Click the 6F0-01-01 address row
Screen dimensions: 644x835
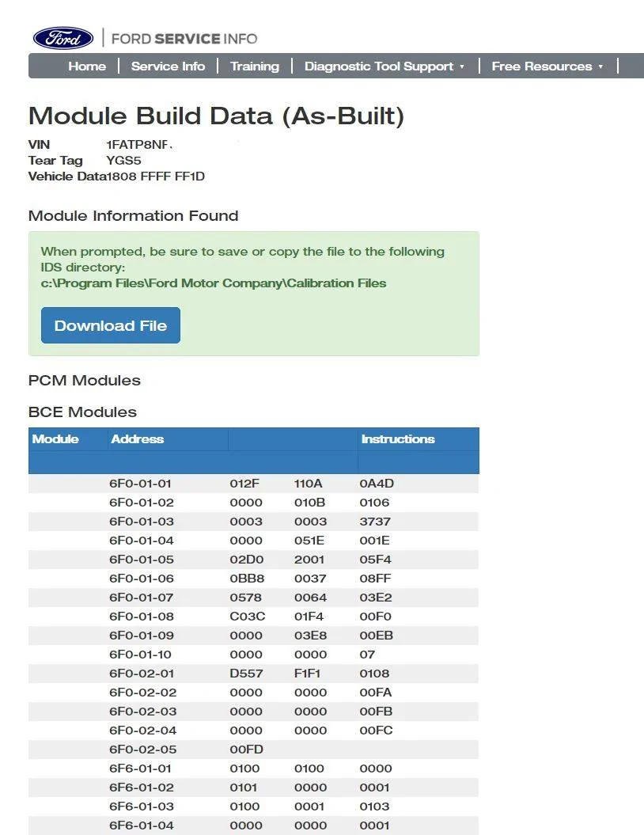click(253, 484)
